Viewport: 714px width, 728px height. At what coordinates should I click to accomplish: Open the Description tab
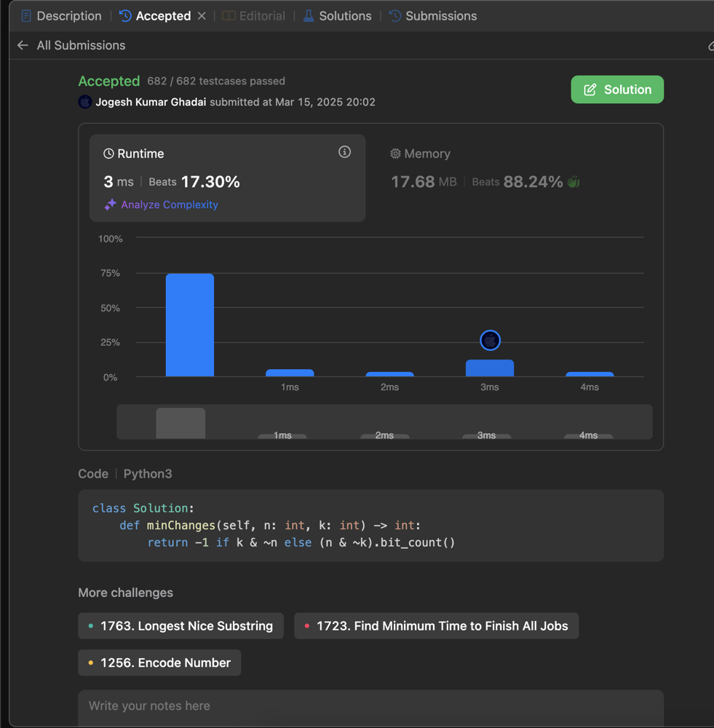(62, 16)
